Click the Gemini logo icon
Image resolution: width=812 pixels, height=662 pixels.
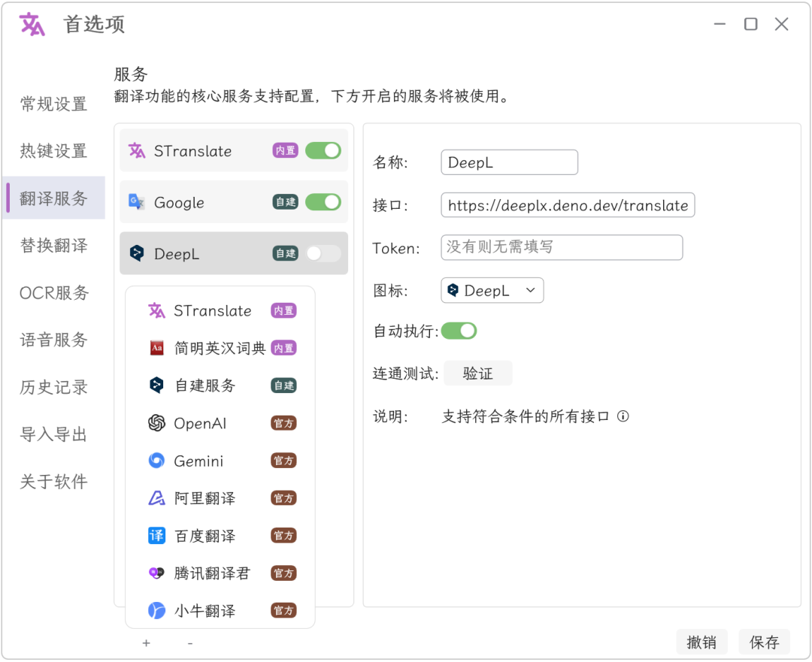tap(156, 460)
